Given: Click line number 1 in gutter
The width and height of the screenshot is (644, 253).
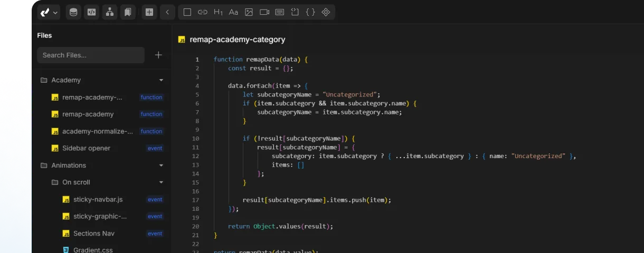Looking at the screenshot, I should click(x=197, y=60).
